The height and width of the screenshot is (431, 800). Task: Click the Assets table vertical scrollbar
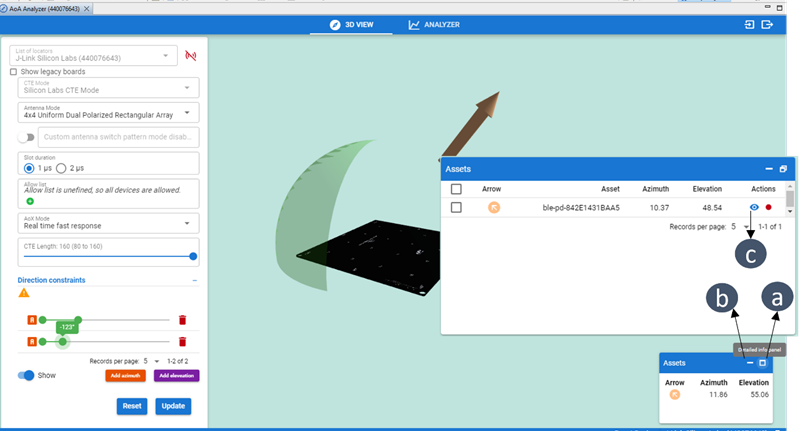[x=790, y=198]
